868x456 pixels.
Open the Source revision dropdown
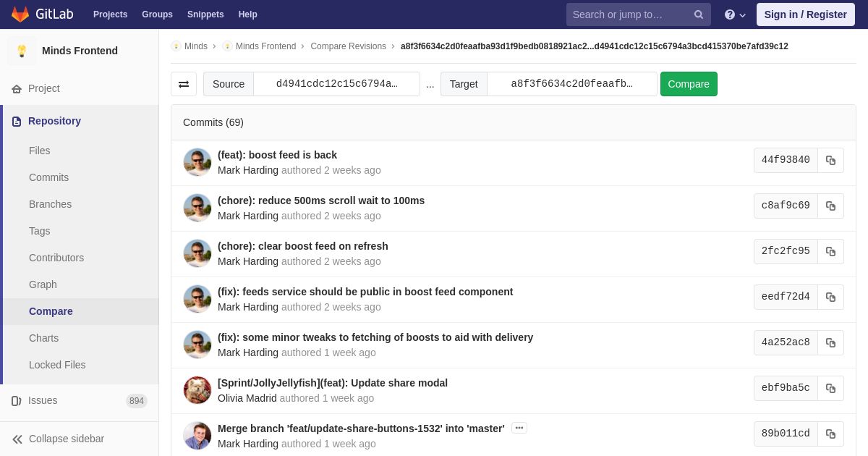[x=336, y=84]
